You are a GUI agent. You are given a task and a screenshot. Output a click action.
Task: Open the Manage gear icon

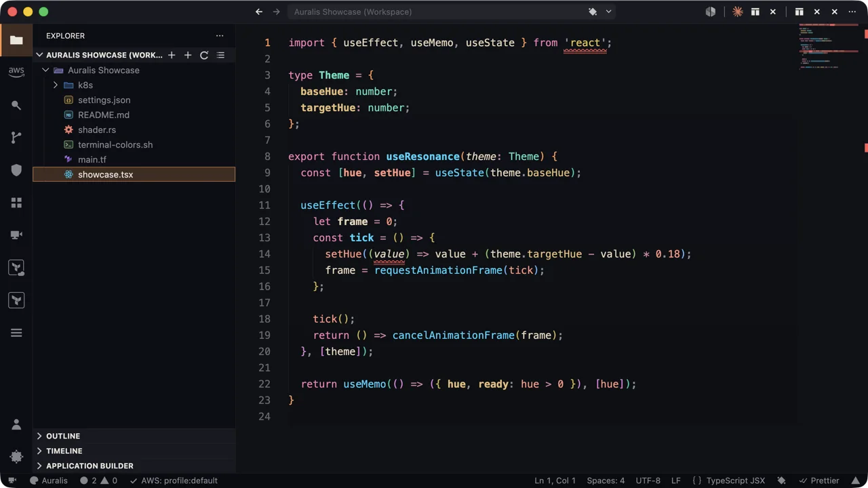pyautogui.click(x=16, y=457)
